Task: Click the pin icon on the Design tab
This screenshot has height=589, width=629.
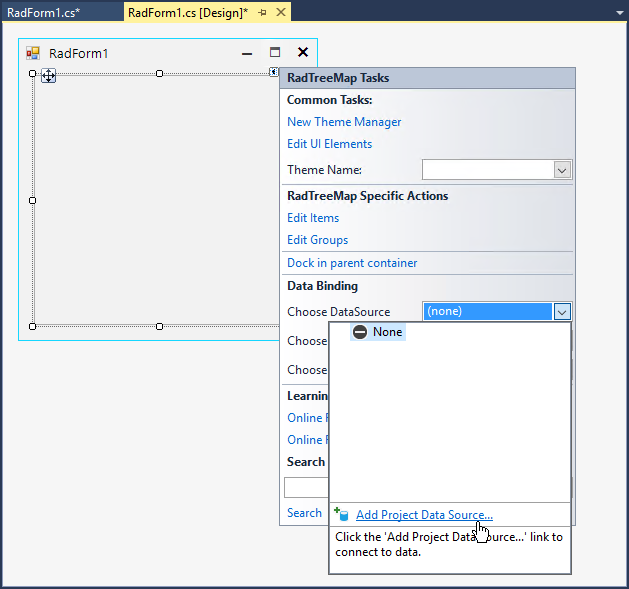Action: click(262, 13)
